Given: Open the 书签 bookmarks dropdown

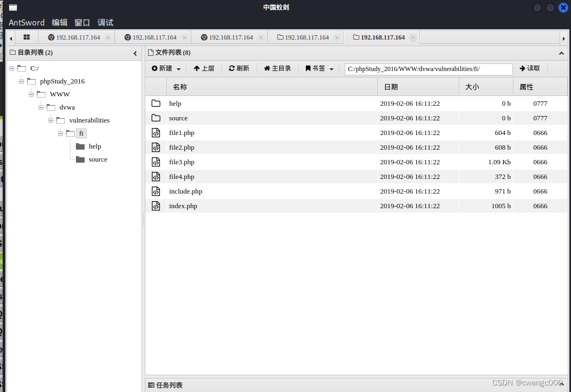Looking at the screenshot, I should pyautogui.click(x=319, y=68).
